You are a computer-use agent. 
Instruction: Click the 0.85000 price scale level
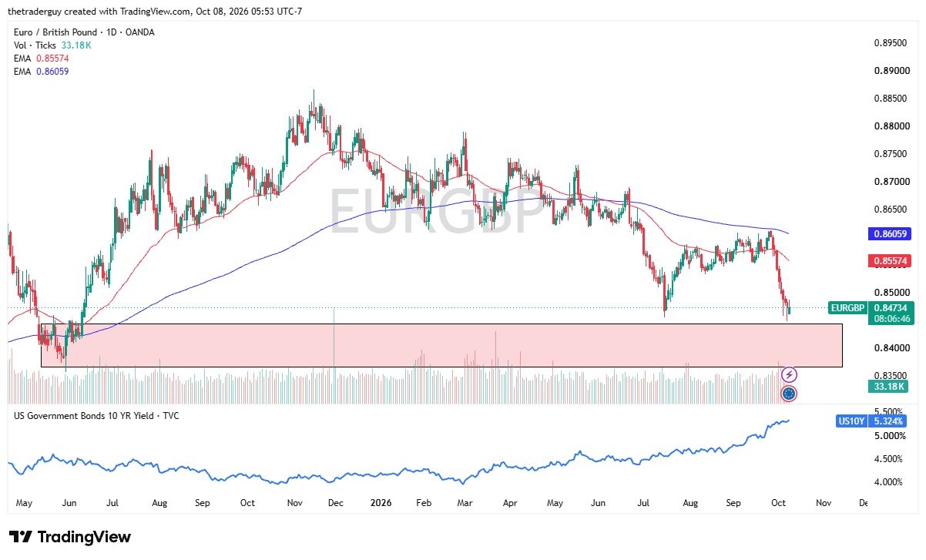891,293
